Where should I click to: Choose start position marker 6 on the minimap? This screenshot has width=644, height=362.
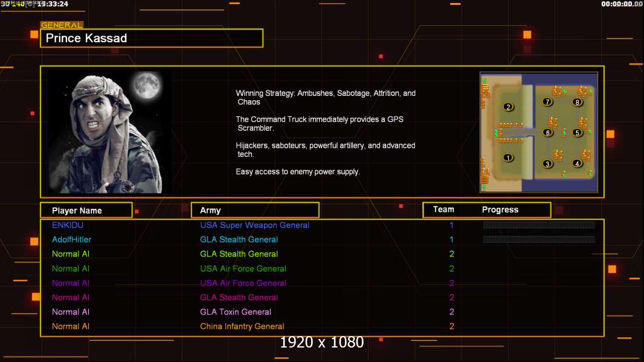pyautogui.click(x=547, y=132)
